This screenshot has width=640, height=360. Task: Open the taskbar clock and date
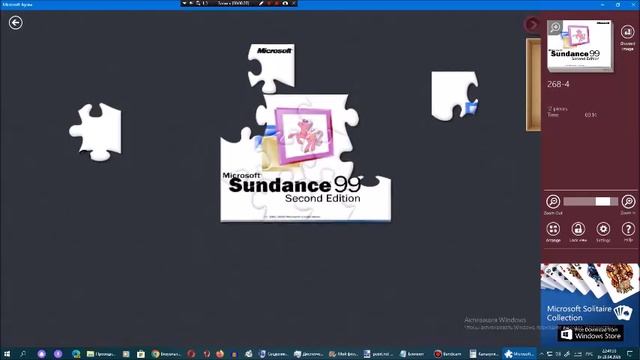click(x=610, y=354)
